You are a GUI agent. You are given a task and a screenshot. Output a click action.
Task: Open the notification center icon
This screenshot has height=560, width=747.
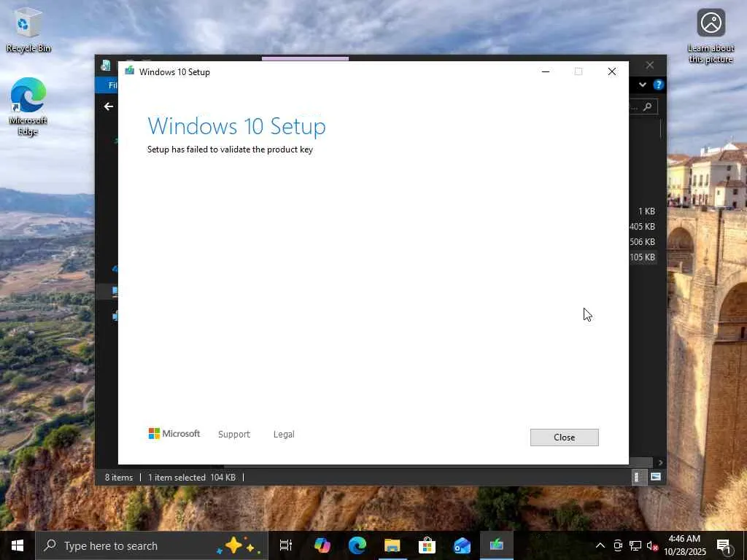[724, 546]
